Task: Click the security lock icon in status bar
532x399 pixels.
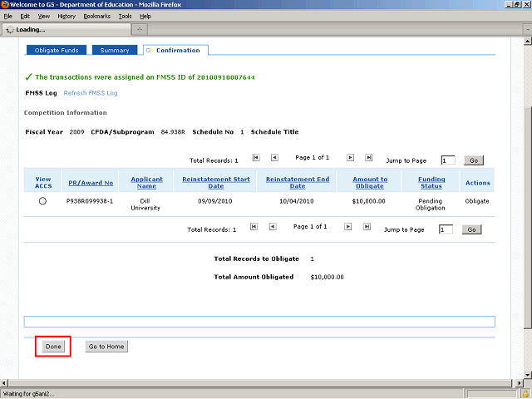Action: pyautogui.click(x=525, y=394)
